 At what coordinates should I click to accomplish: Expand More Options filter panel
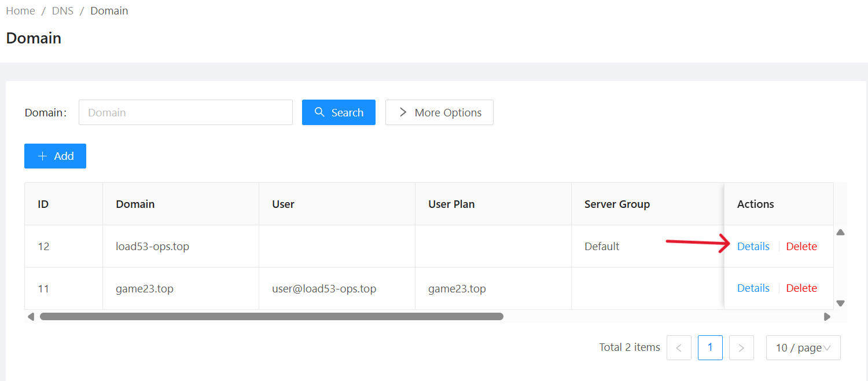(439, 112)
